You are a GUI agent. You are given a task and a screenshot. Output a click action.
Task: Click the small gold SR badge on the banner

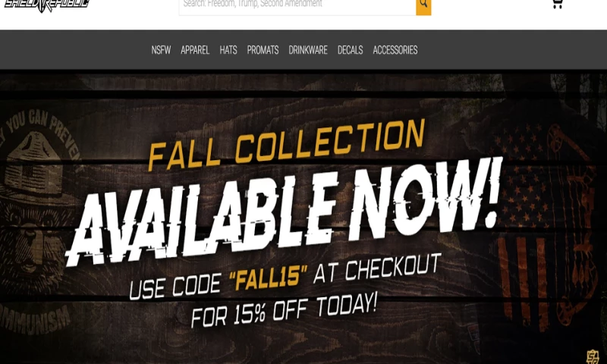point(593,356)
